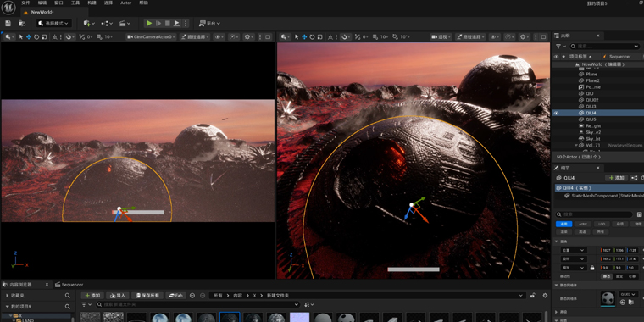The image size is (644, 322).
Task: Select the rotate tool in right viewport
Action: tap(312, 37)
